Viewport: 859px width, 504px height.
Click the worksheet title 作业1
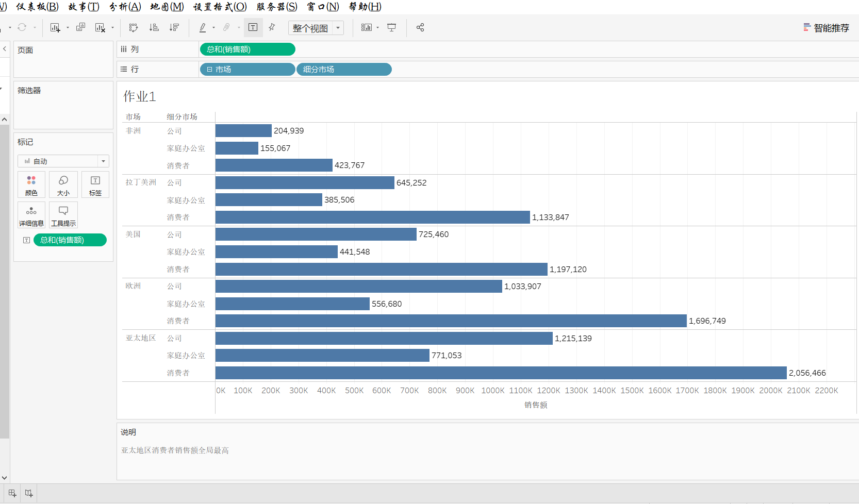click(x=140, y=96)
